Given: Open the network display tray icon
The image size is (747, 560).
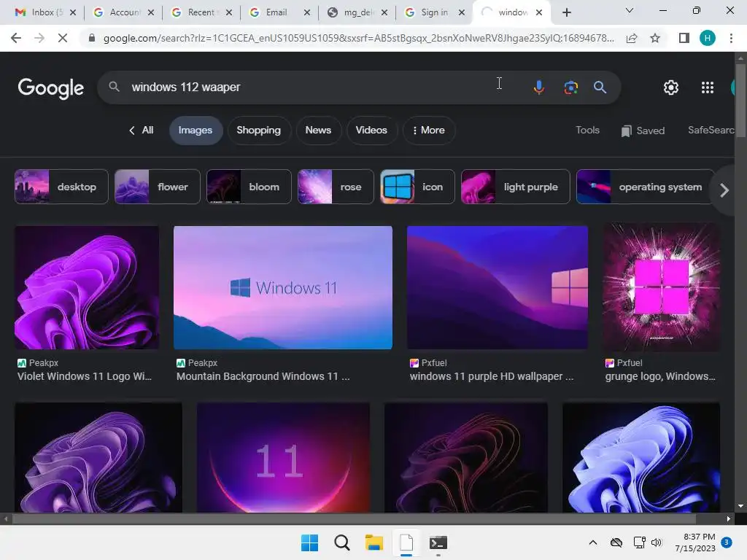Looking at the screenshot, I should coord(639,542).
